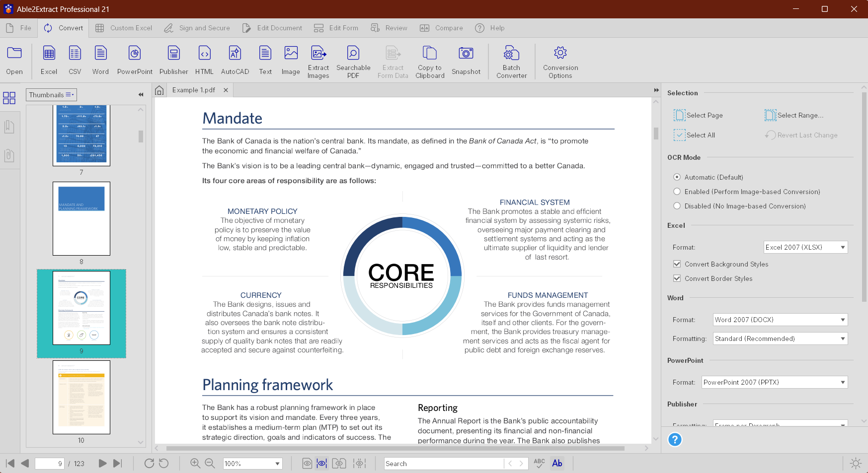Screen dimensions: 868x473
Task: Launch the Batch Converter
Action: [x=511, y=60]
